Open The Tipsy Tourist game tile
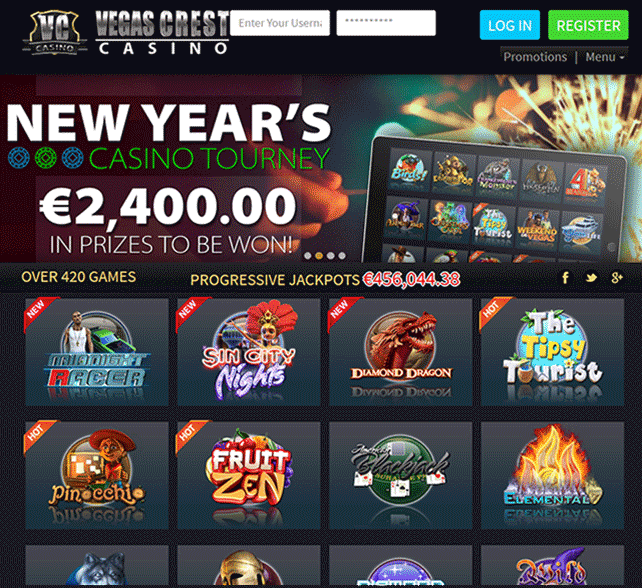 (x=552, y=352)
